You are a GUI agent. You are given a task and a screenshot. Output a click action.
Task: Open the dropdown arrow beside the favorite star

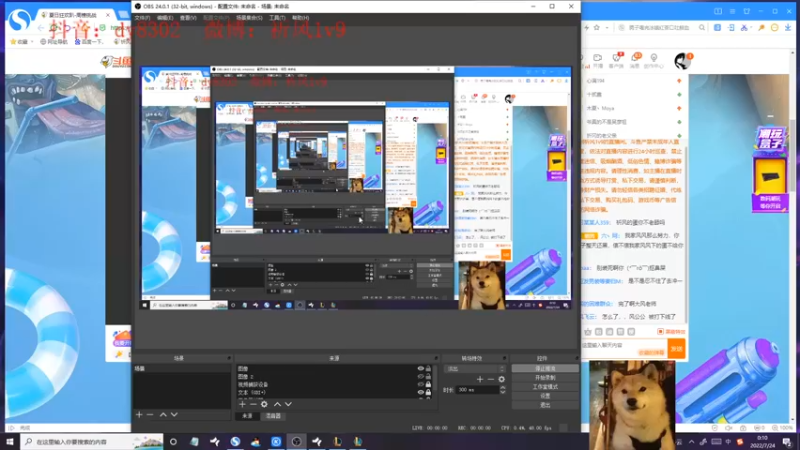pyautogui.click(x=607, y=28)
